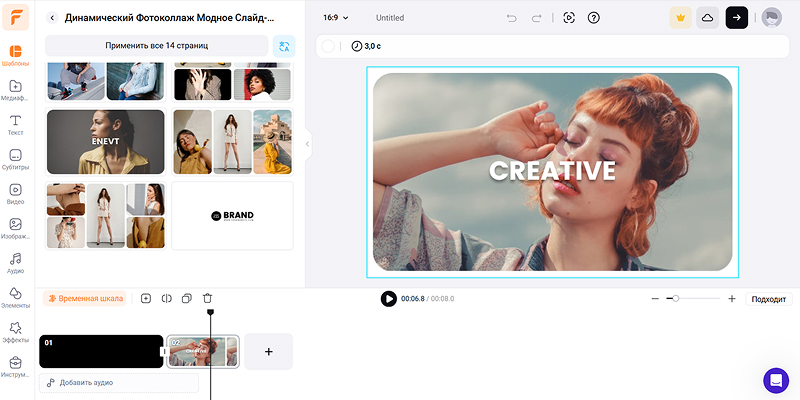The image size is (800, 400).
Task: Click the transition icon between scenes
Action: click(x=164, y=352)
